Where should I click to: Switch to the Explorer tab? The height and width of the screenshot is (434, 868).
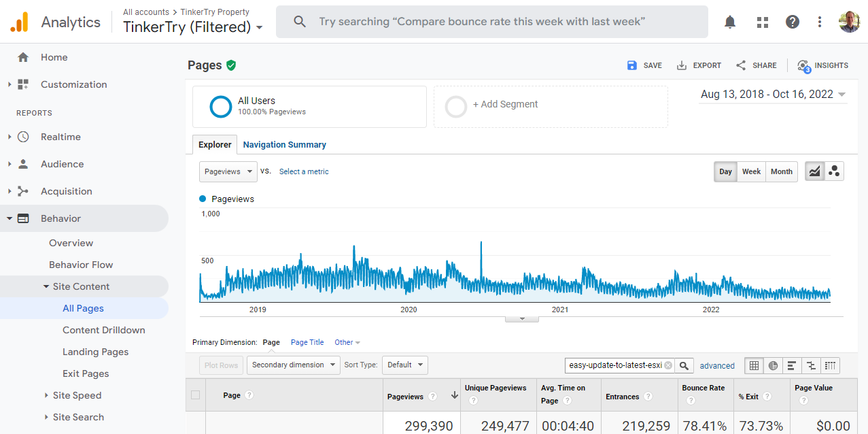215,145
